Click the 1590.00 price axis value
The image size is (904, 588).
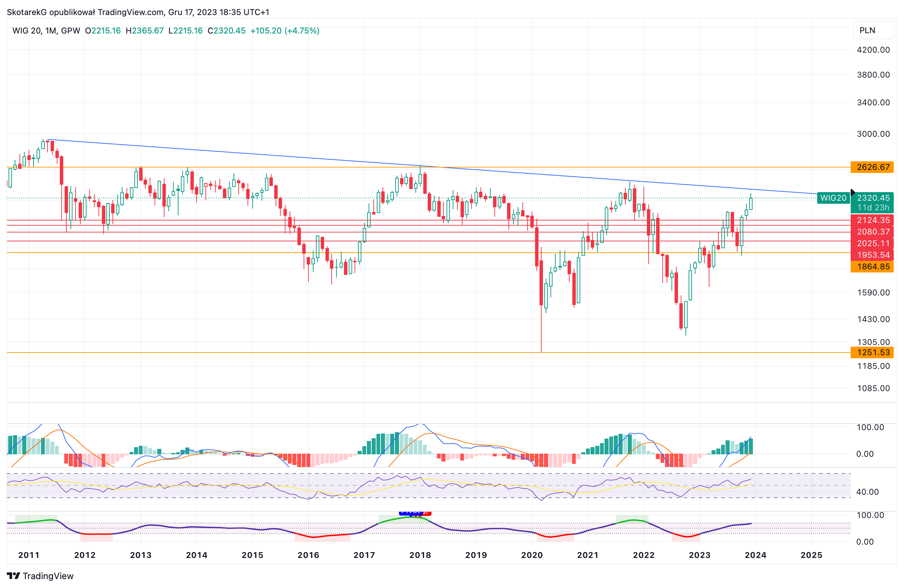(x=873, y=293)
